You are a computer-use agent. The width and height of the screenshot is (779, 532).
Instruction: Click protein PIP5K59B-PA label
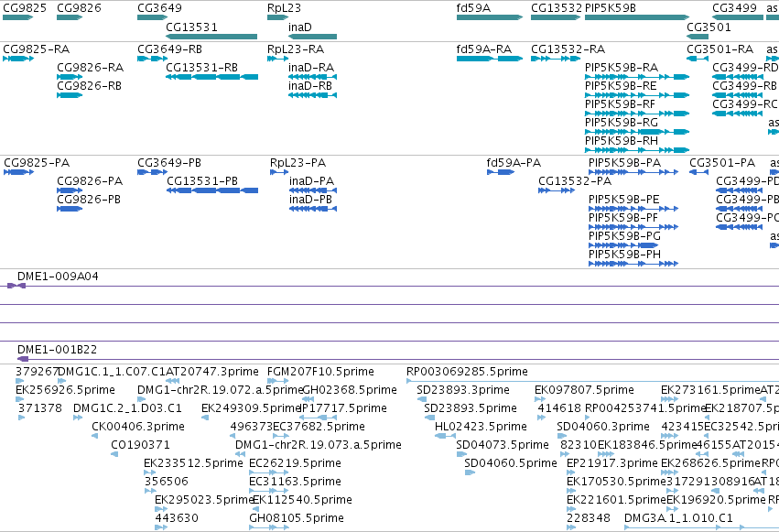(x=625, y=163)
